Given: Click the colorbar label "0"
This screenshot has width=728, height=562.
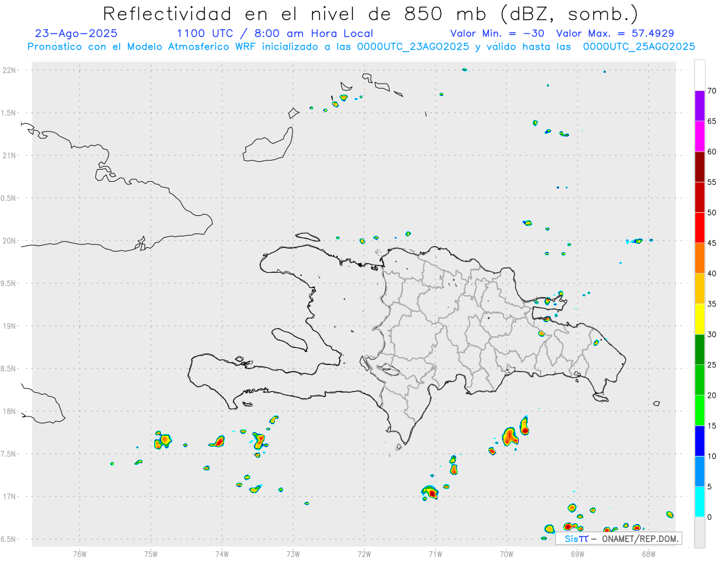Looking at the screenshot, I should coord(709,517).
